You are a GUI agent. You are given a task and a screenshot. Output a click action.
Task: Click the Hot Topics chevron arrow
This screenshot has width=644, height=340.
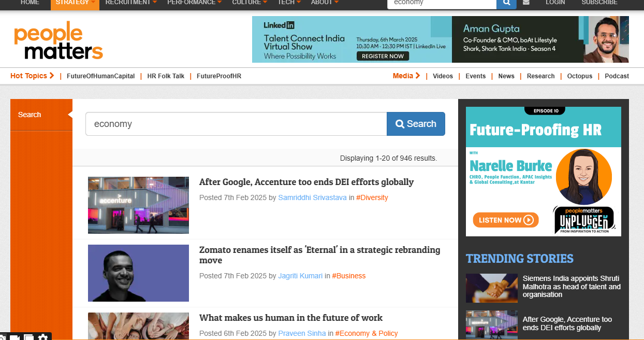(x=52, y=76)
